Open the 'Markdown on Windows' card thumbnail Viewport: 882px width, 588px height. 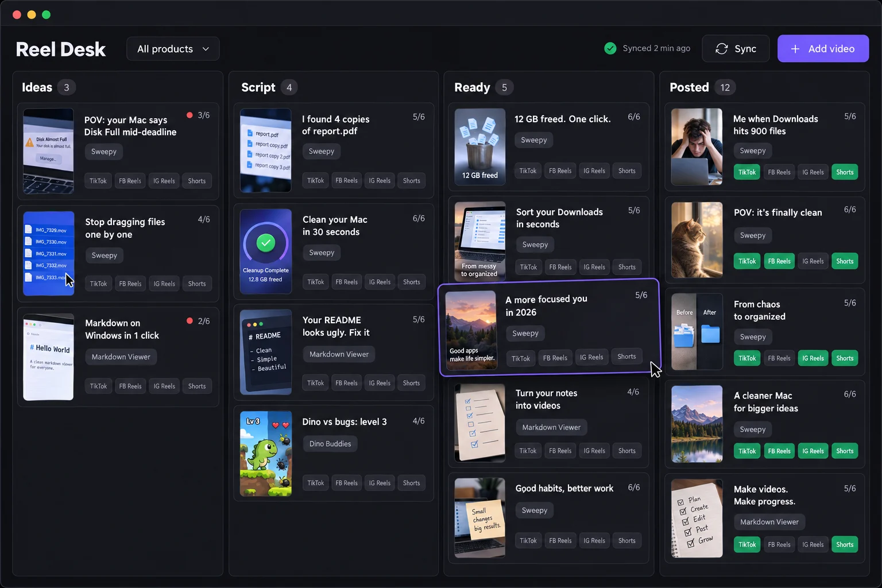pos(48,357)
